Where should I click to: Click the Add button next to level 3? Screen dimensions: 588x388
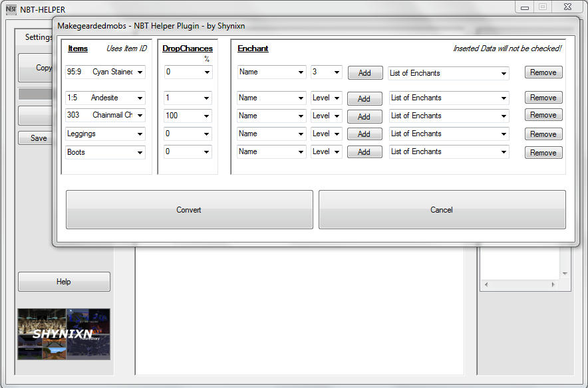click(365, 72)
